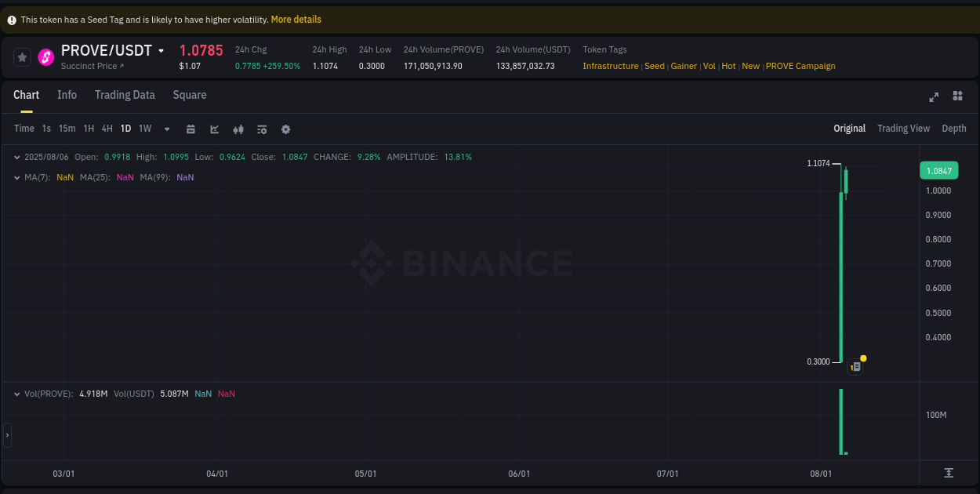This screenshot has height=494, width=980.
Task: Click the PROVE token logo
Action: pos(45,57)
